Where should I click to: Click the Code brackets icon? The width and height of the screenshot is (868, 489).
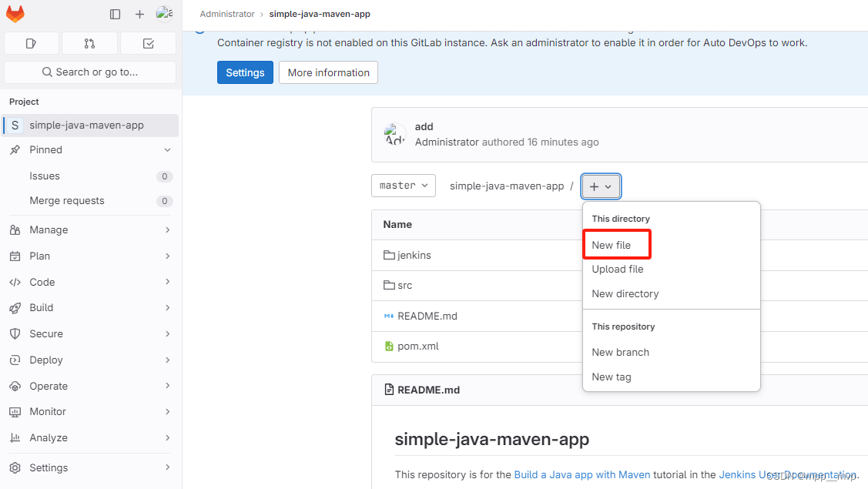click(x=15, y=282)
